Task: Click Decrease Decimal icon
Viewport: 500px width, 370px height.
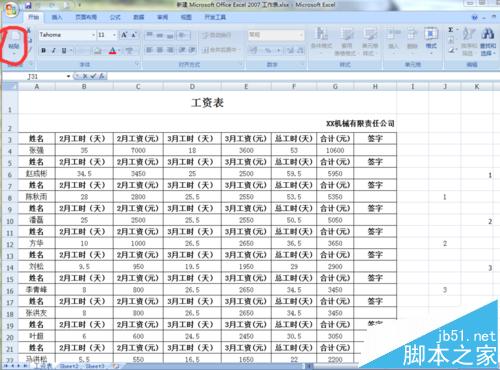Action: coord(300,50)
